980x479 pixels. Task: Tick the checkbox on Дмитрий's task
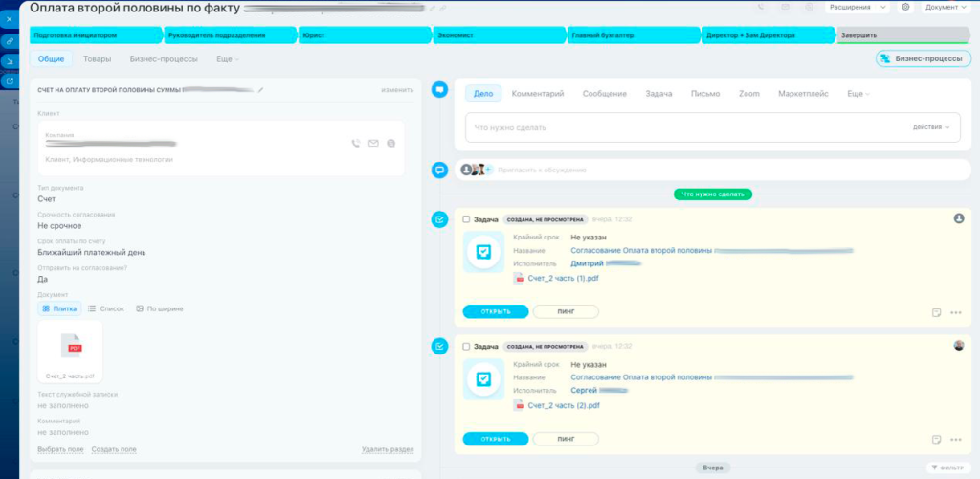[x=466, y=219]
